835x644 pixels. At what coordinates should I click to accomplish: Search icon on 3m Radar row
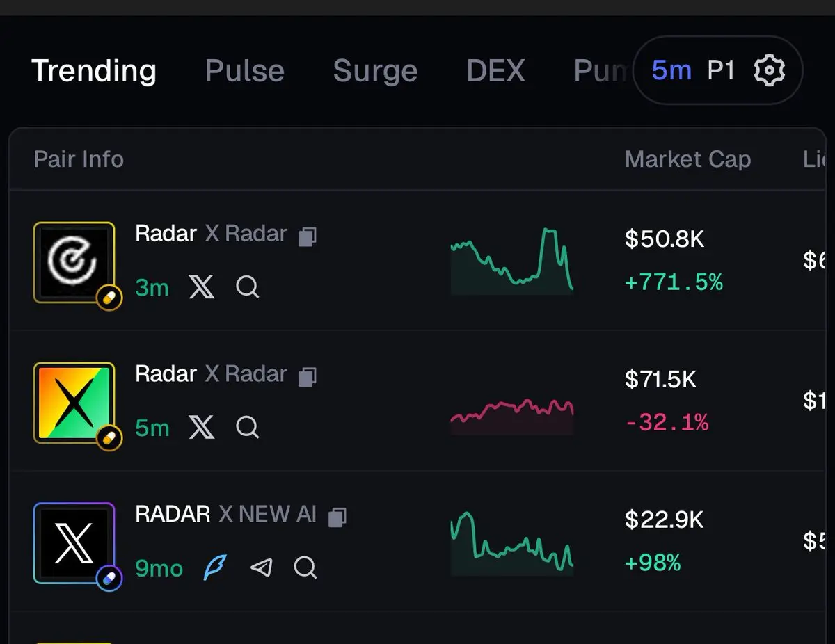click(x=247, y=287)
